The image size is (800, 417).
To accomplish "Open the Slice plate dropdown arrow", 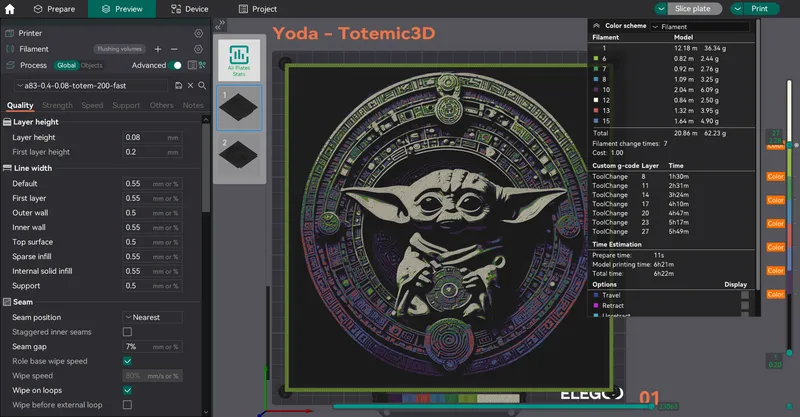I will (661, 9).
